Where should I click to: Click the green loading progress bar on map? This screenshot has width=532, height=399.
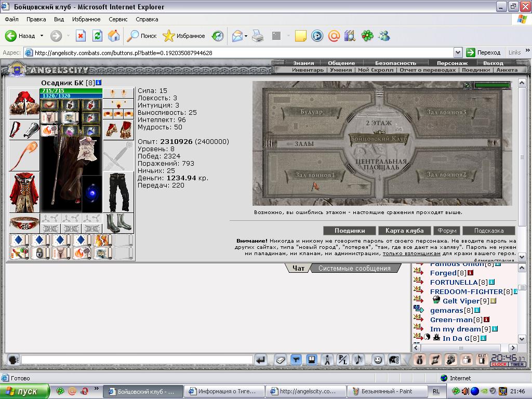[492, 85]
